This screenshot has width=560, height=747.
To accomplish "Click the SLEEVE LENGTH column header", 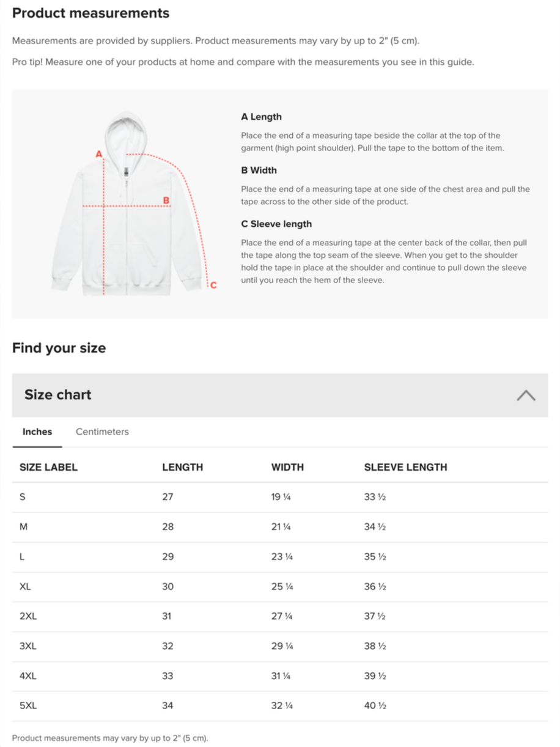I will (x=405, y=467).
